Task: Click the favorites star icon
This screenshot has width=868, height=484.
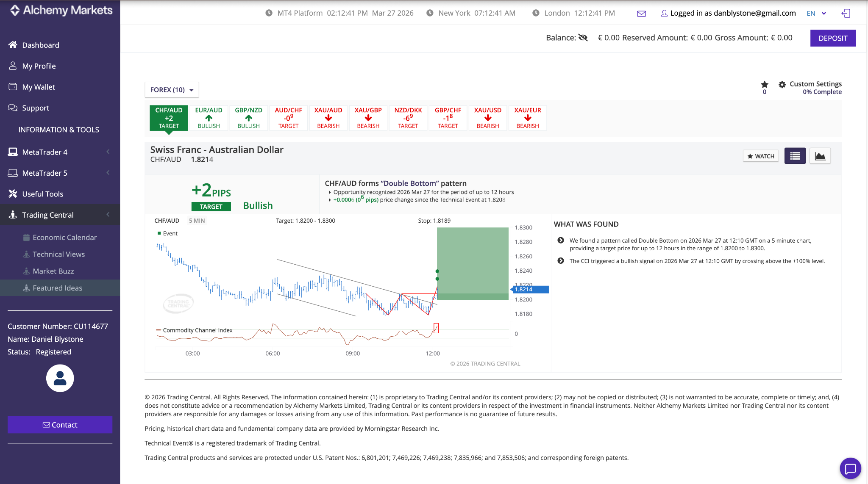Action: (x=765, y=84)
